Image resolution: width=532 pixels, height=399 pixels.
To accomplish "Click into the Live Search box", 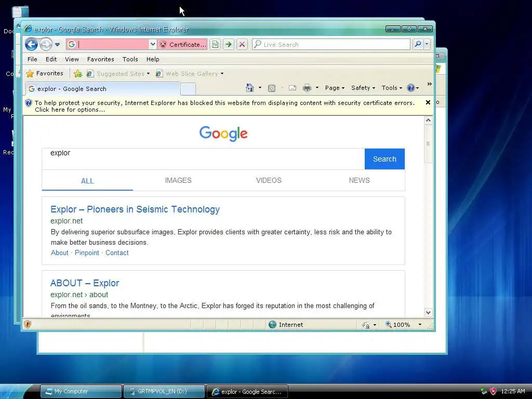I will click(x=331, y=44).
